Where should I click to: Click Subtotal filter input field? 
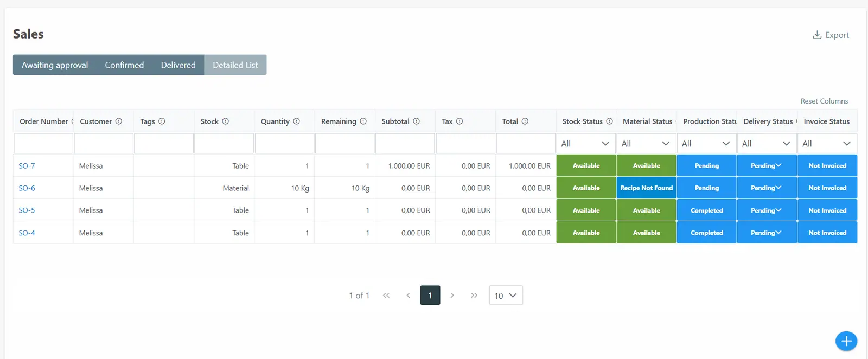(405, 144)
